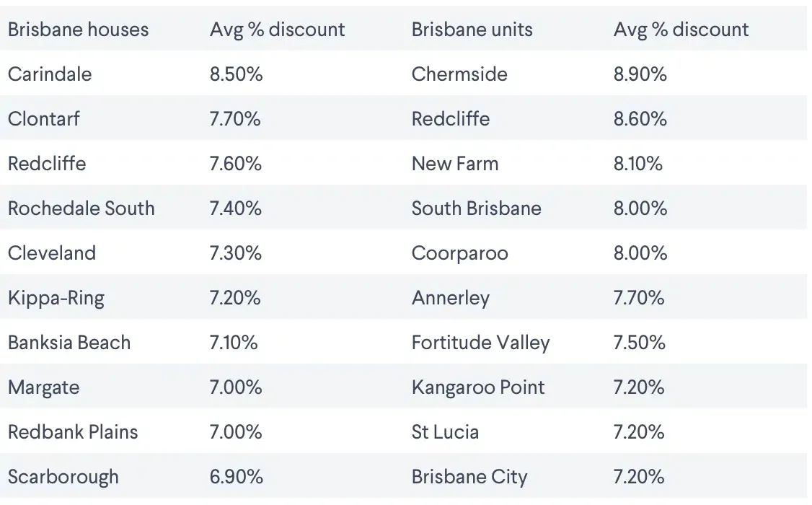Click the Brisbane City unit entry
812x505 pixels.
(x=469, y=477)
